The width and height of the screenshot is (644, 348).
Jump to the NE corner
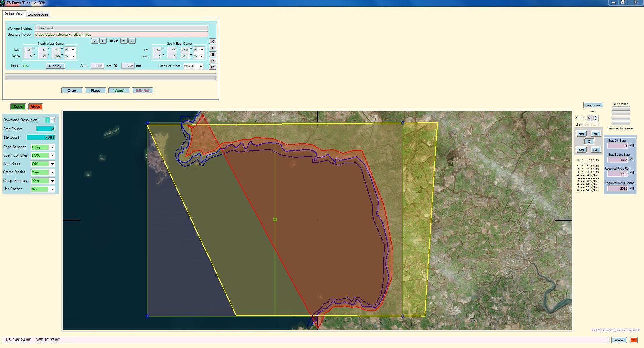pyautogui.click(x=596, y=134)
